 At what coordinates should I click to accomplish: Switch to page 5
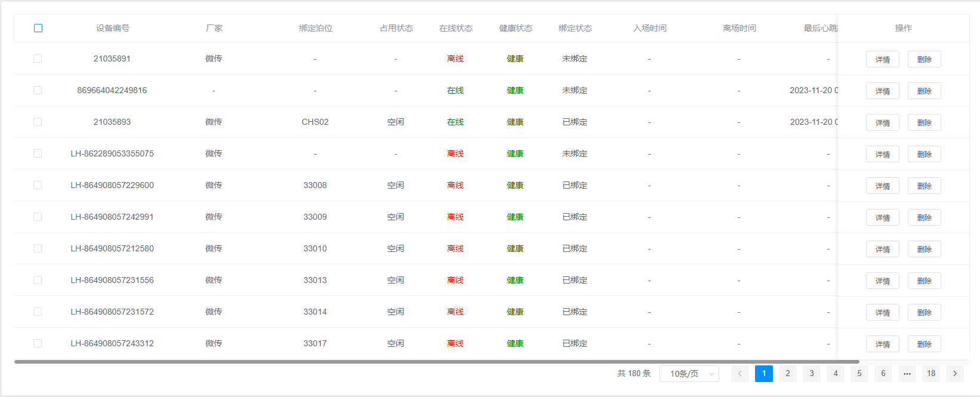coord(859,374)
